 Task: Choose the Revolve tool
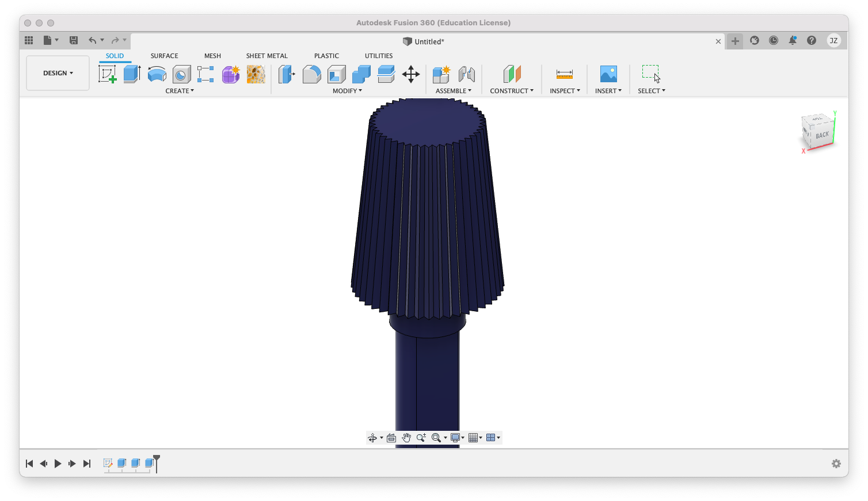157,74
